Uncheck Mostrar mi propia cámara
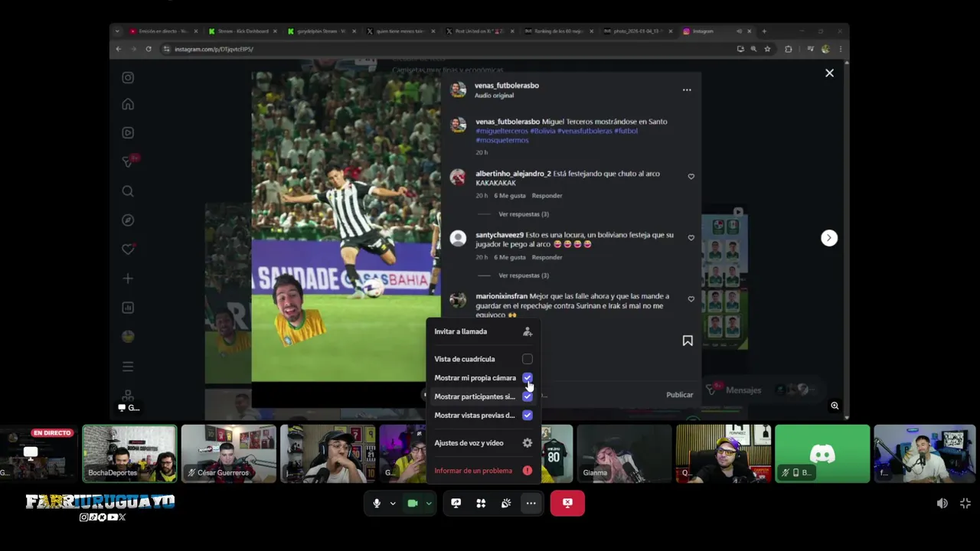The height and width of the screenshot is (551, 980). (528, 378)
